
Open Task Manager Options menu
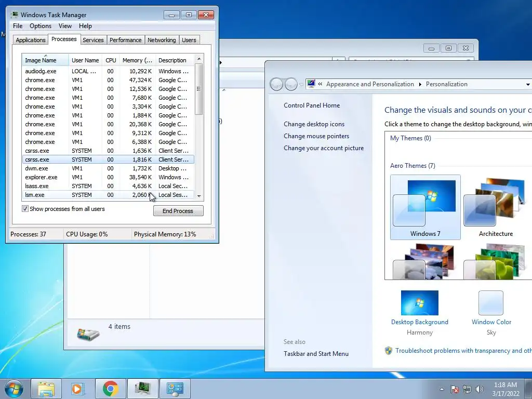[x=41, y=26]
